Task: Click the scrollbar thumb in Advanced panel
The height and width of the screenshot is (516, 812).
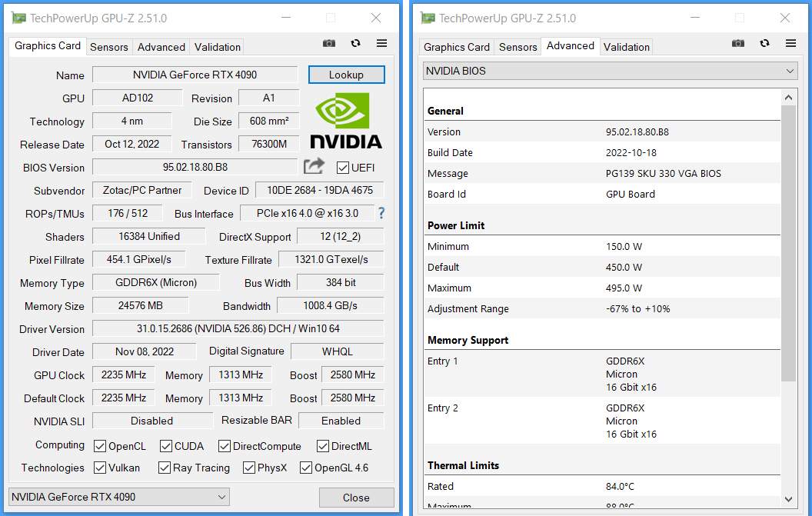Action: click(788, 244)
